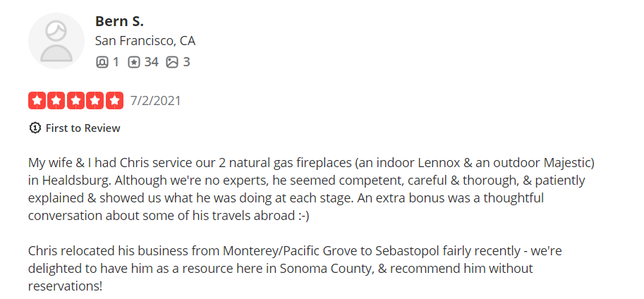Select the photo count number 3
Screen dimensions: 644x299
pos(186,62)
